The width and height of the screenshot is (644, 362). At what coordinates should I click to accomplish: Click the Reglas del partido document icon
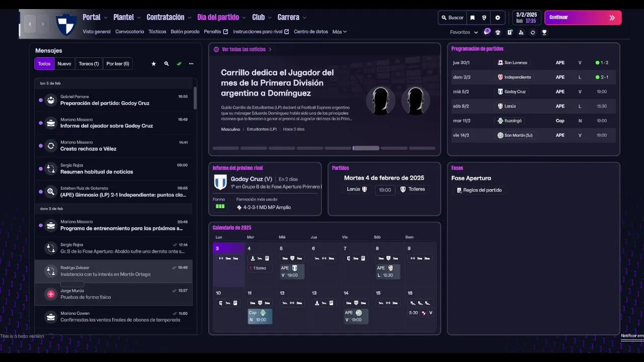point(459,190)
